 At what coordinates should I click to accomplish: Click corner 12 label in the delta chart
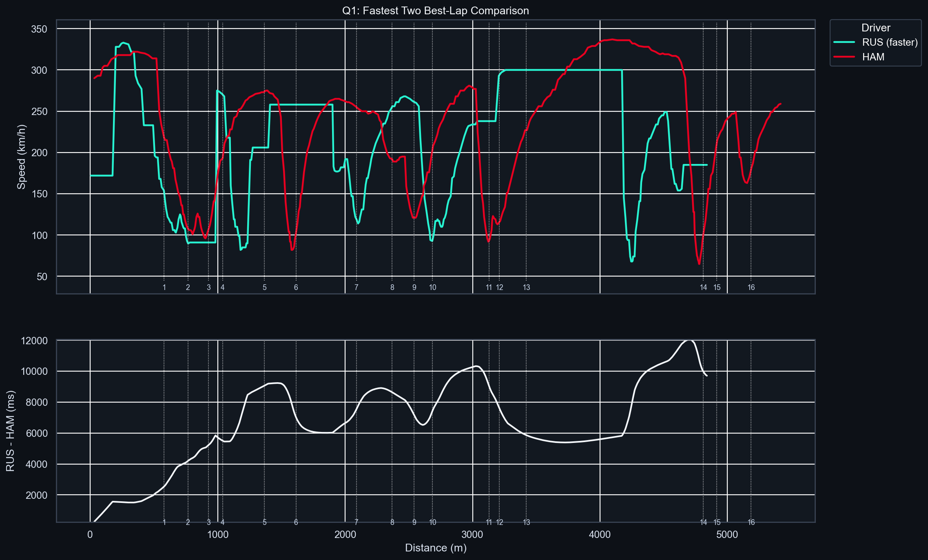(500, 522)
